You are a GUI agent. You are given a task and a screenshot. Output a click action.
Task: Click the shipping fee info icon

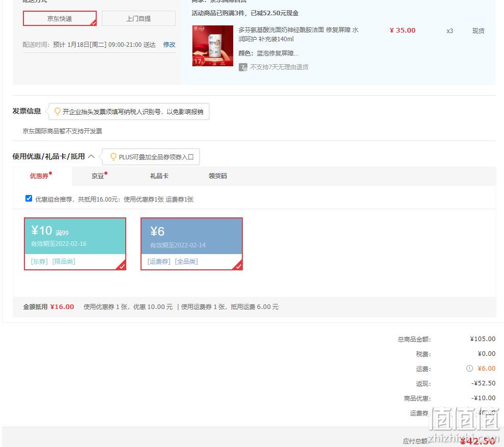pyautogui.click(x=469, y=368)
